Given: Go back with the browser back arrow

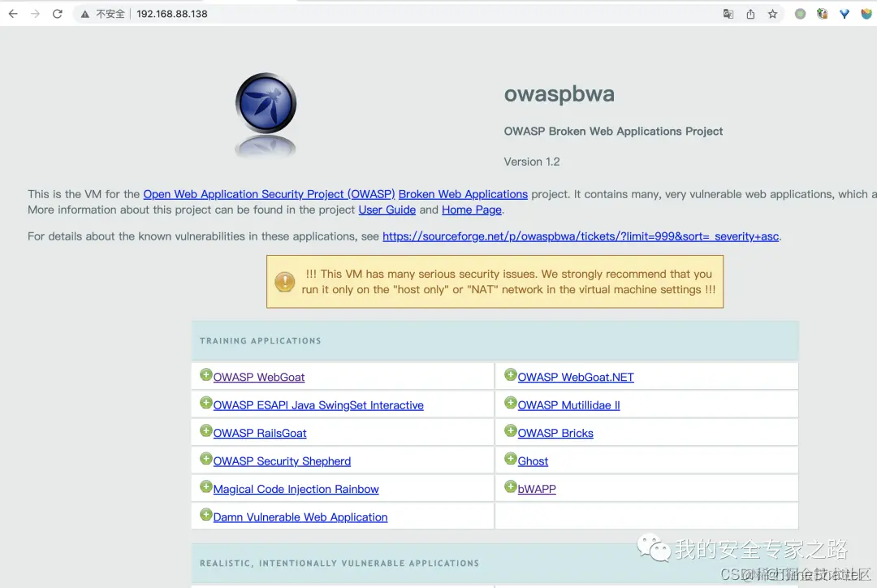Looking at the screenshot, I should [13, 14].
